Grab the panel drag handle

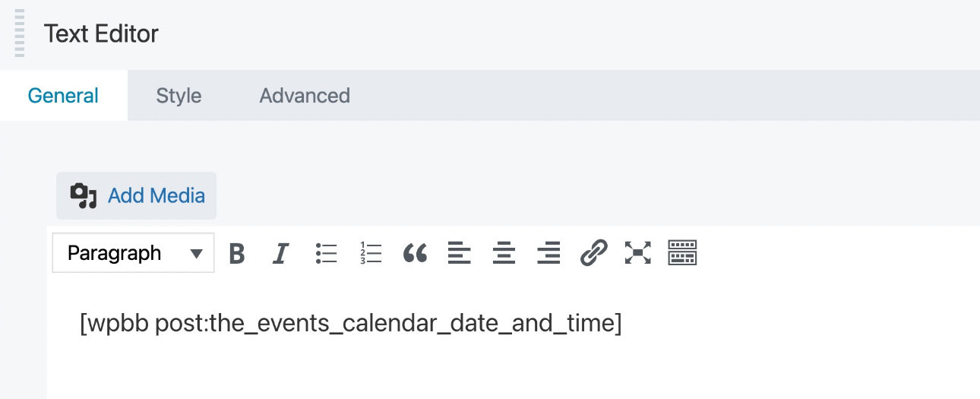point(19,34)
